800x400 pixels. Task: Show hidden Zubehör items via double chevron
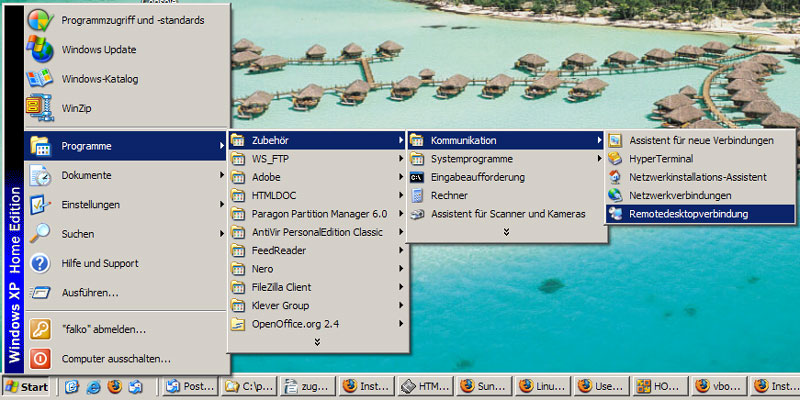click(x=506, y=232)
